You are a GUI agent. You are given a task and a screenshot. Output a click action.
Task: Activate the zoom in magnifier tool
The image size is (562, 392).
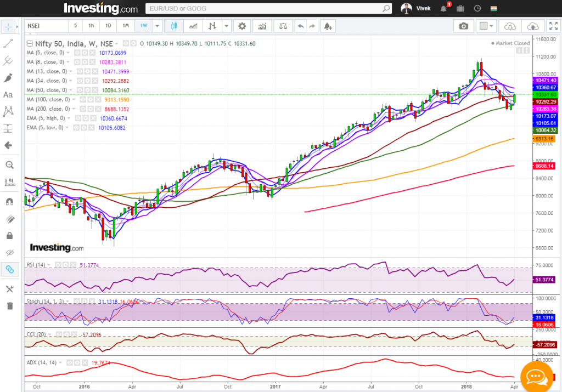tap(9, 165)
